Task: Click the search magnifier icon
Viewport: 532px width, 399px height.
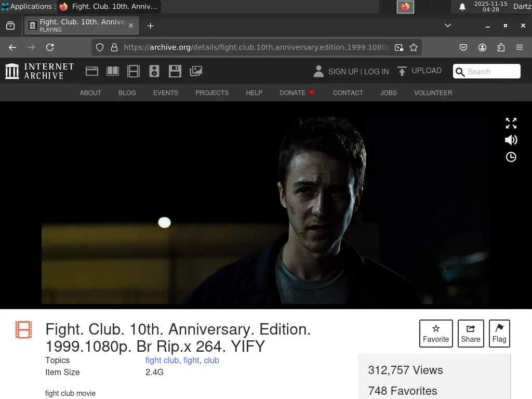Action: coord(460,72)
